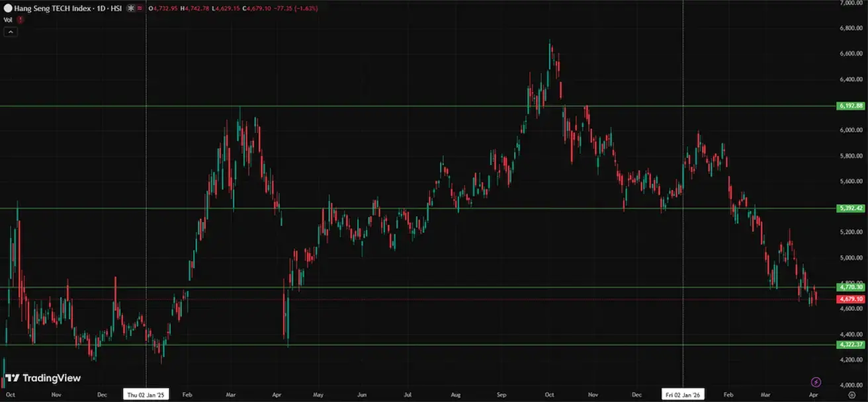This screenshot has height=402, width=868.
Task: Open chart settings gear icon
Action: [851, 394]
